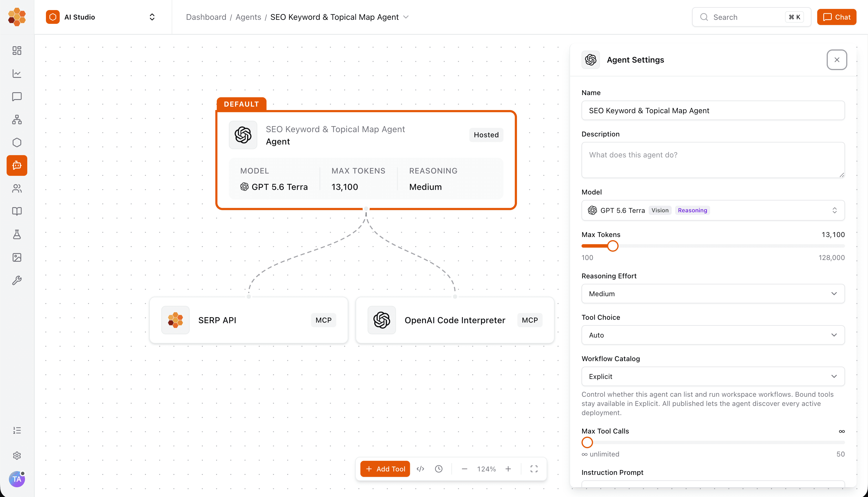Adjust the Max Tool Calls slider handle

587,442
